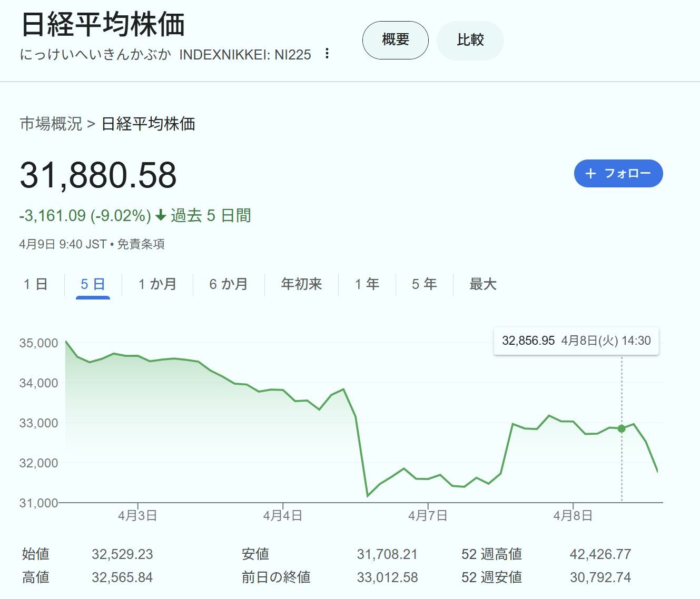Click the 4月7日 date axis label
The image size is (700, 599).
428,515
